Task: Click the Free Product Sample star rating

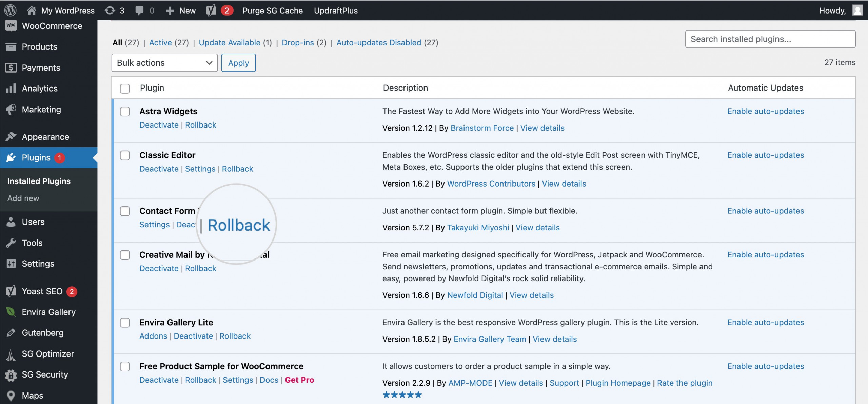Action: tap(402, 395)
